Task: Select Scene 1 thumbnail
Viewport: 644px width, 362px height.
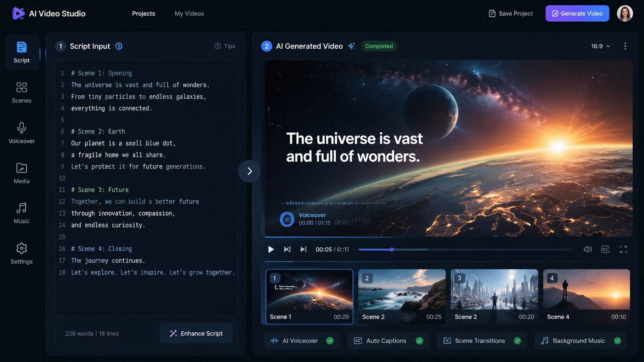Action: coord(309,296)
